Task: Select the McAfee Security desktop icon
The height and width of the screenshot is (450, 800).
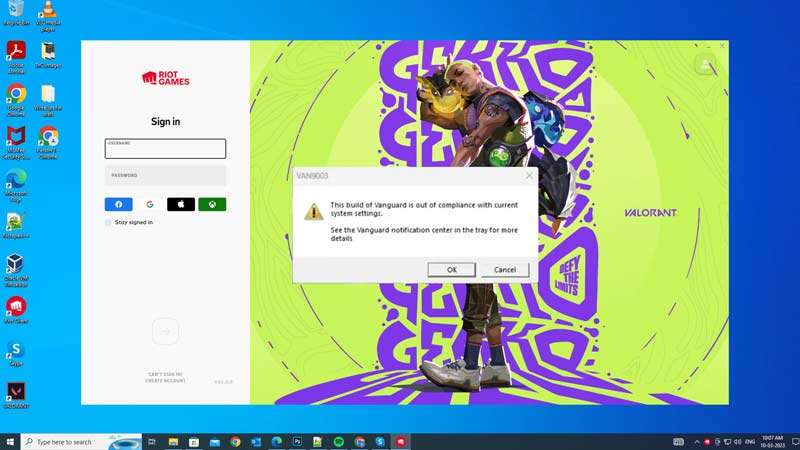Action: point(16,143)
